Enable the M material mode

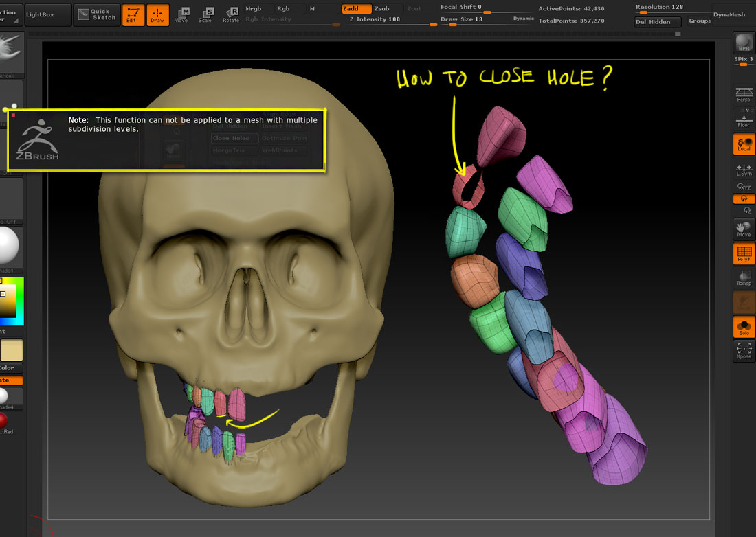coord(322,9)
